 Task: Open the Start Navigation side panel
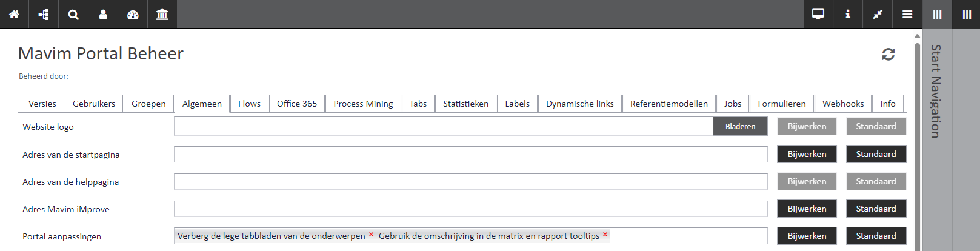936,91
